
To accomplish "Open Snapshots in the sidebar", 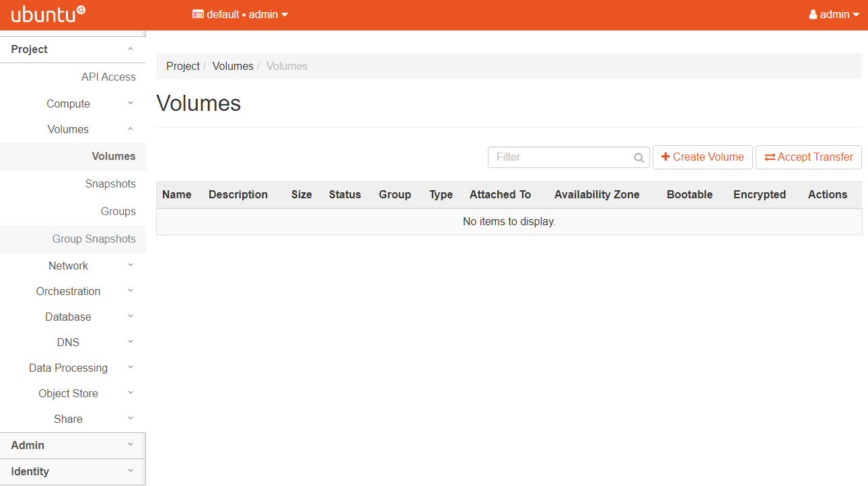I will 110,184.
